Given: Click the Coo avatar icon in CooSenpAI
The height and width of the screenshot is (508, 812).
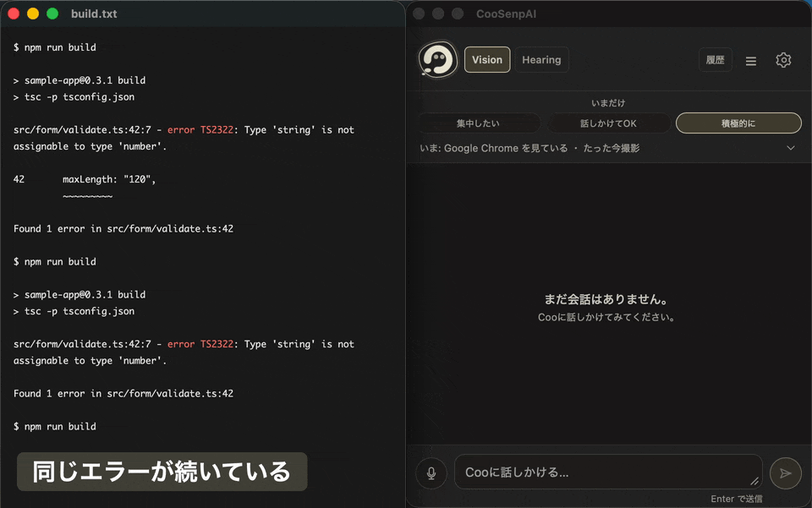Looking at the screenshot, I should coord(438,59).
